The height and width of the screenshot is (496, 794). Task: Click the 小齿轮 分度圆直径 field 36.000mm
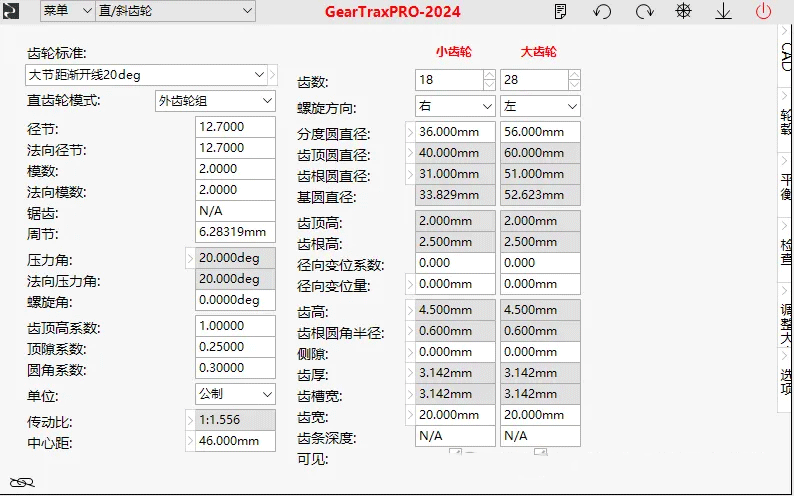click(x=455, y=132)
